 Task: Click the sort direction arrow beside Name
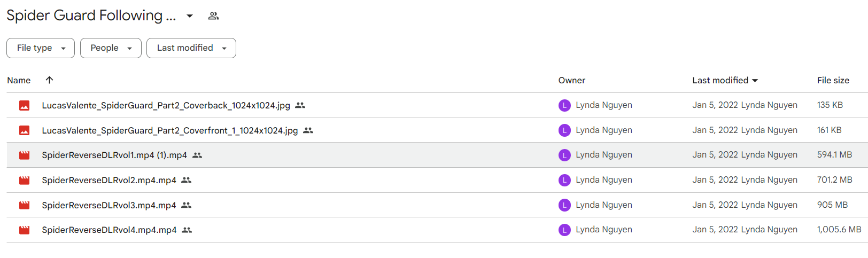pyautogui.click(x=49, y=80)
